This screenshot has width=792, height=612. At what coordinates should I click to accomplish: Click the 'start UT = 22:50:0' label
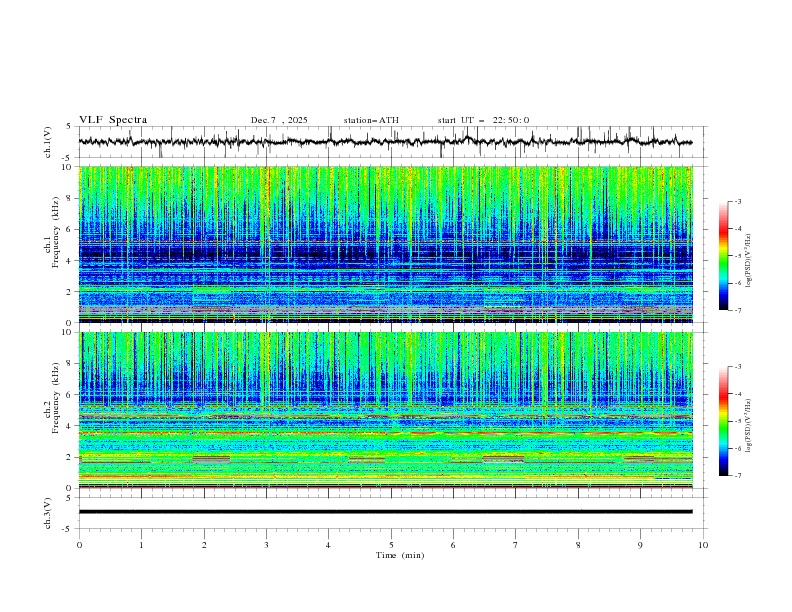(483, 120)
